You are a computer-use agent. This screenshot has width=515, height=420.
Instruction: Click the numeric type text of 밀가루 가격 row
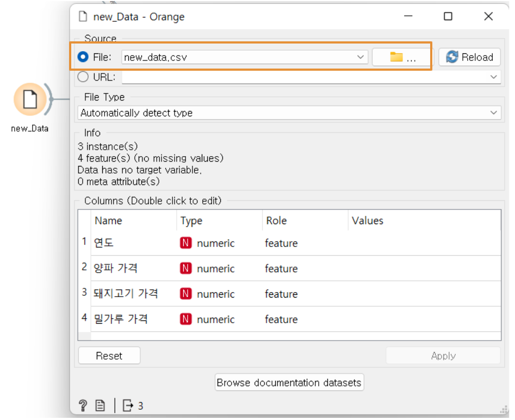(x=215, y=319)
